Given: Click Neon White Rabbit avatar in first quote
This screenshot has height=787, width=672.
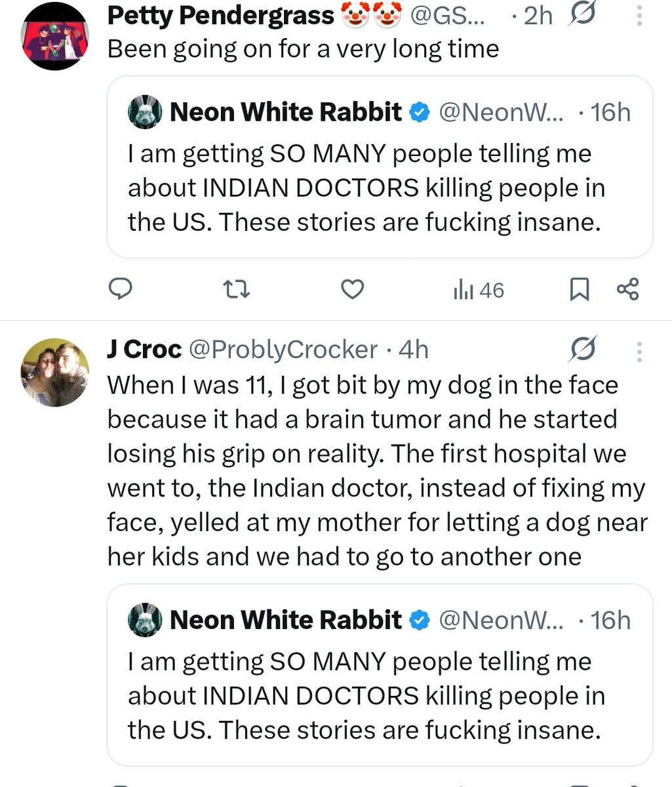Looking at the screenshot, I should click(145, 113).
